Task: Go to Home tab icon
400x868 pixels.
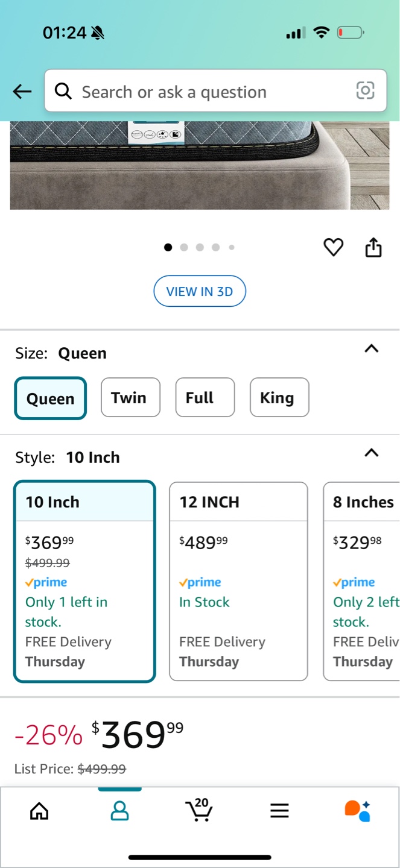Action: [x=39, y=811]
